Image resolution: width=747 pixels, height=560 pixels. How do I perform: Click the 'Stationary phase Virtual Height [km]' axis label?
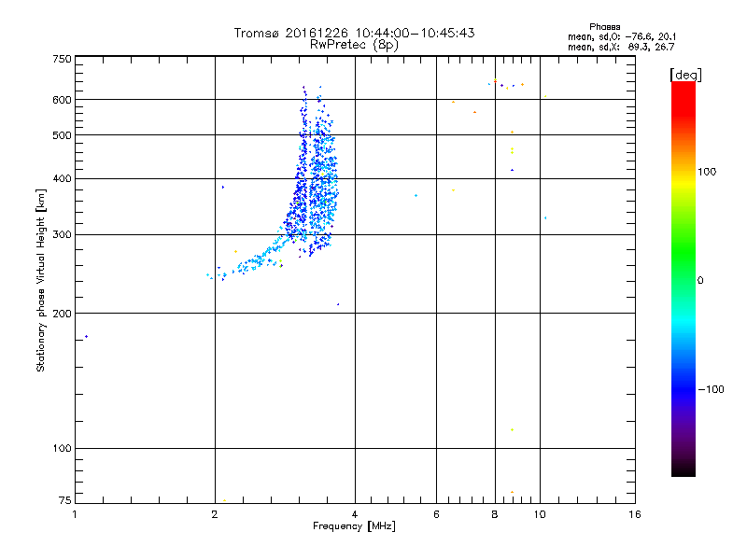click(x=40, y=280)
